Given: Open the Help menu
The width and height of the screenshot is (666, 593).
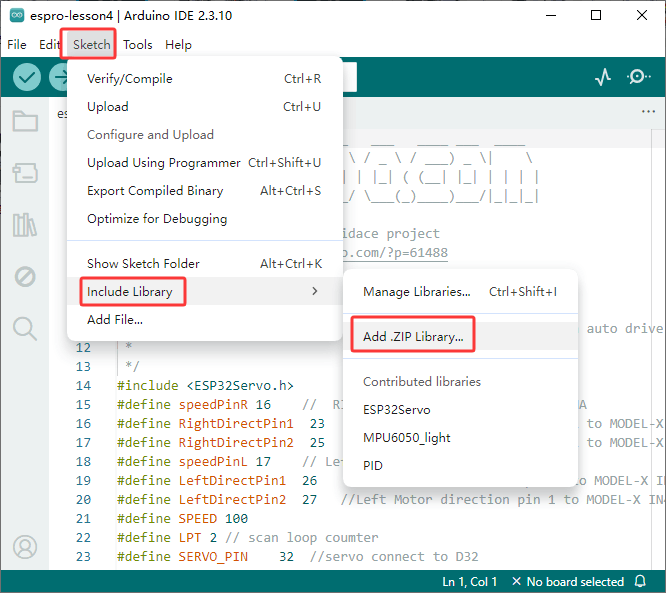Looking at the screenshot, I should (x=178, y=45).
